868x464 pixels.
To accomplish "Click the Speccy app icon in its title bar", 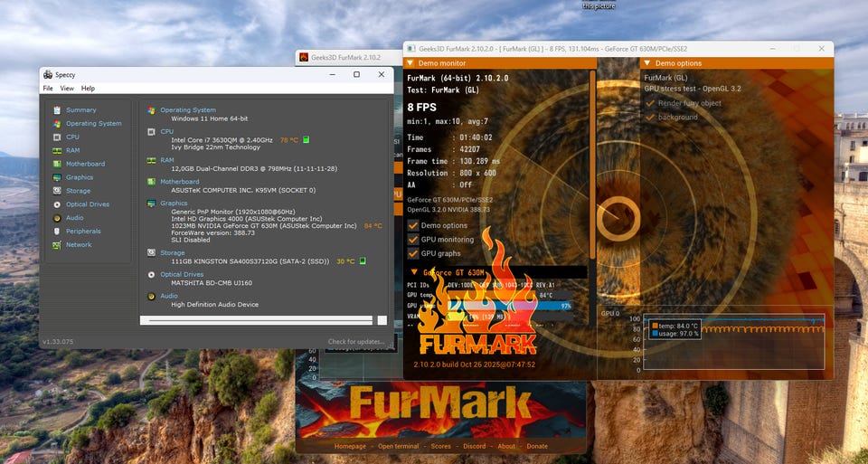I will tap(48, 74).
